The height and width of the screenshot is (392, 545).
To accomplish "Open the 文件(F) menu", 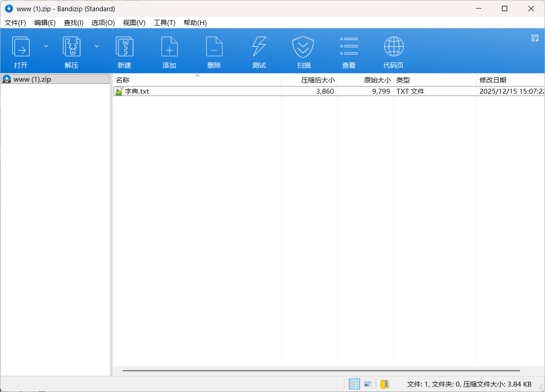I will tap(15, 23).
